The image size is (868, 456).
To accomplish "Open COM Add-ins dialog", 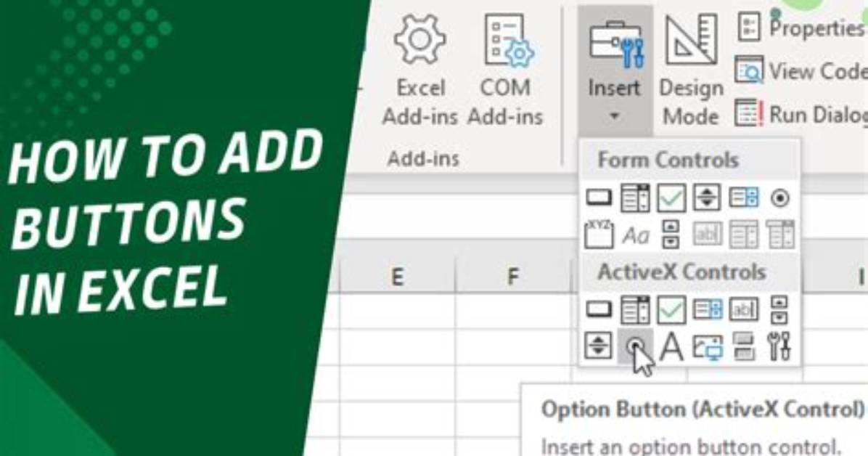I will click(505, 70).
